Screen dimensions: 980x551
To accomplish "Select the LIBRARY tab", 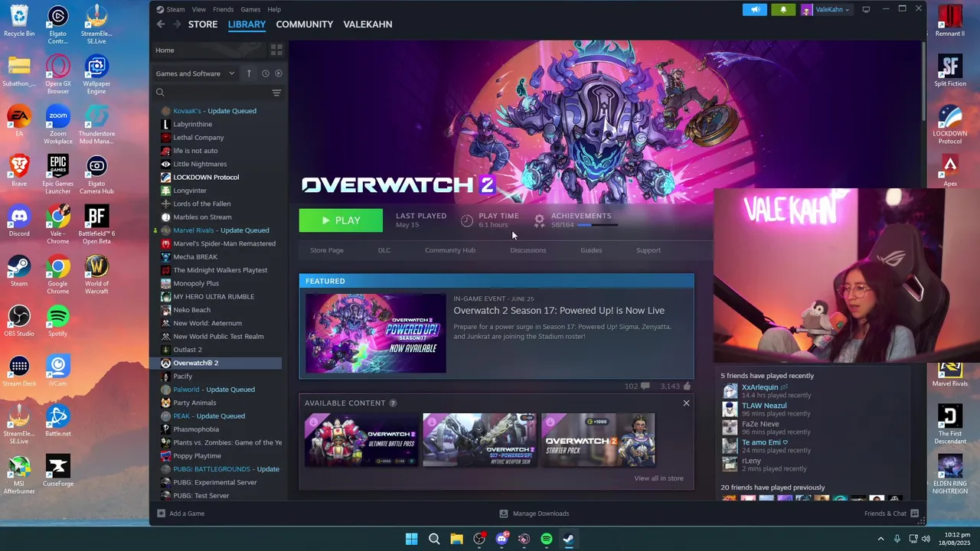I will pyautogui.click(x=247, y=24).
